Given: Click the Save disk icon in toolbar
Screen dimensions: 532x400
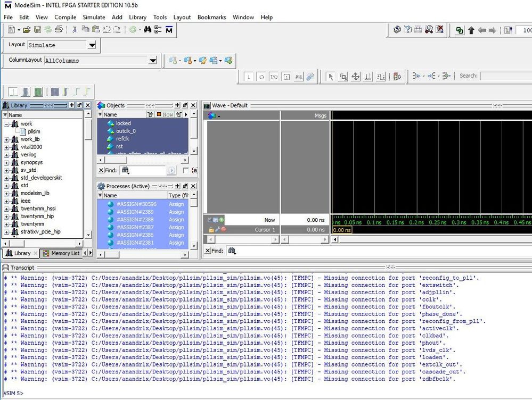Looking at the screenshot, I should click(38, 30).
